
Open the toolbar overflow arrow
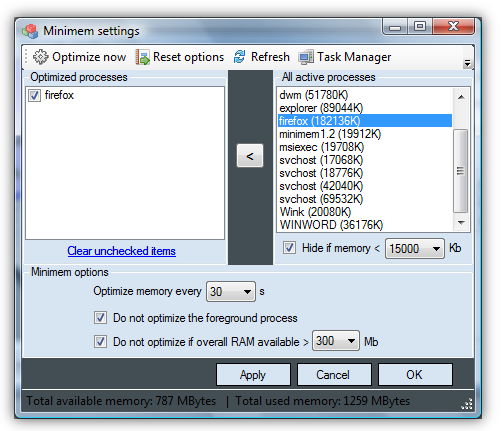[x=467, y=63]
